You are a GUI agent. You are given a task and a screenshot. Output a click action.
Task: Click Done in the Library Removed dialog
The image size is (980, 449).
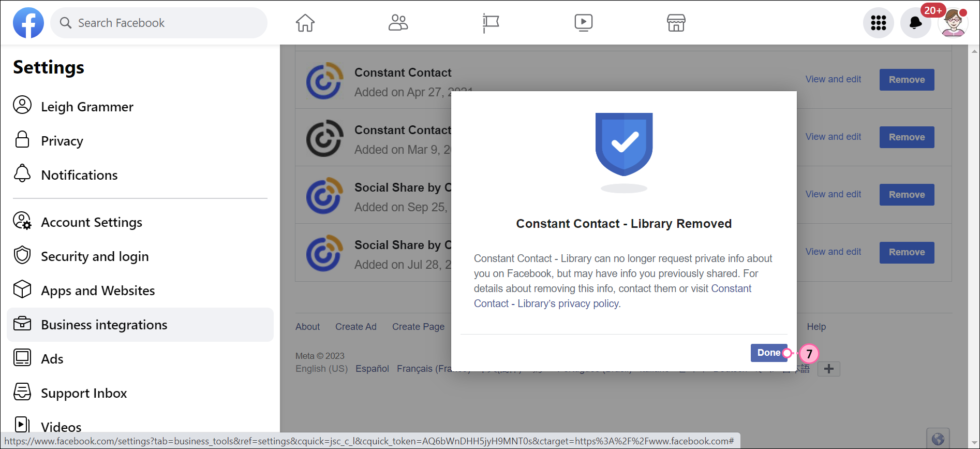point(769,353)
